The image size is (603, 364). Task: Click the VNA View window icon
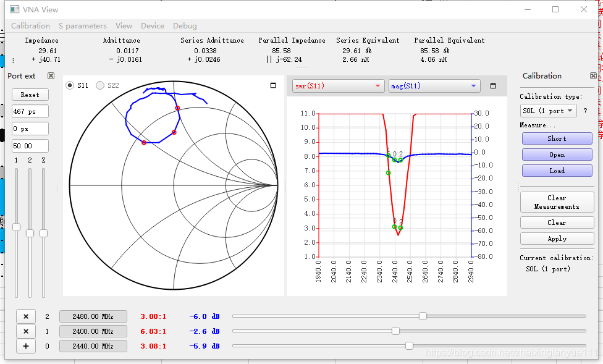tap(15, 9)
